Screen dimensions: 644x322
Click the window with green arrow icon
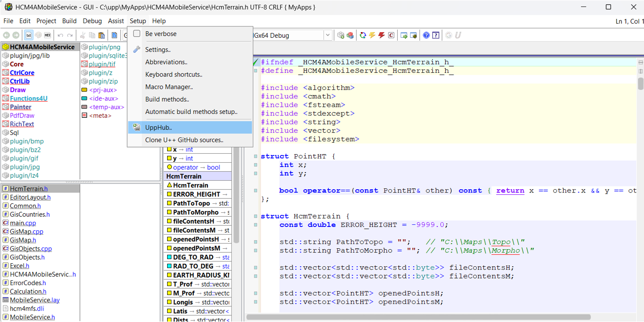pos(404,35)
